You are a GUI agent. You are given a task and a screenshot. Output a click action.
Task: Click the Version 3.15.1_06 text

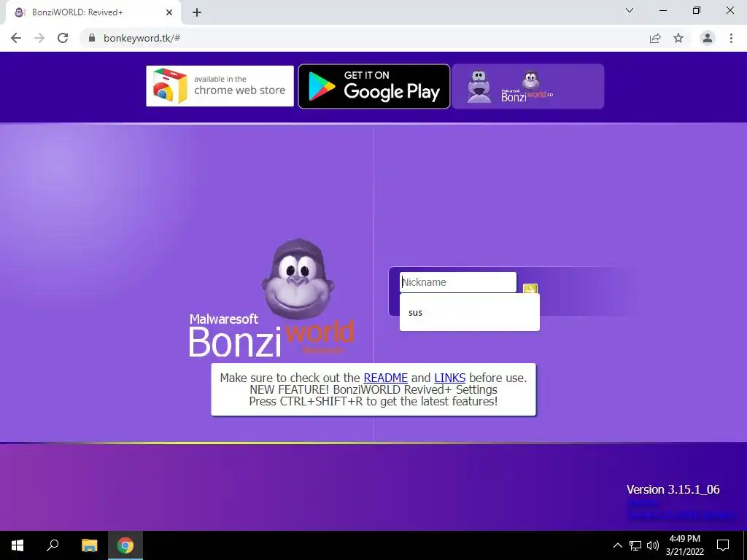pyautogui.click(x=673, y=489)
